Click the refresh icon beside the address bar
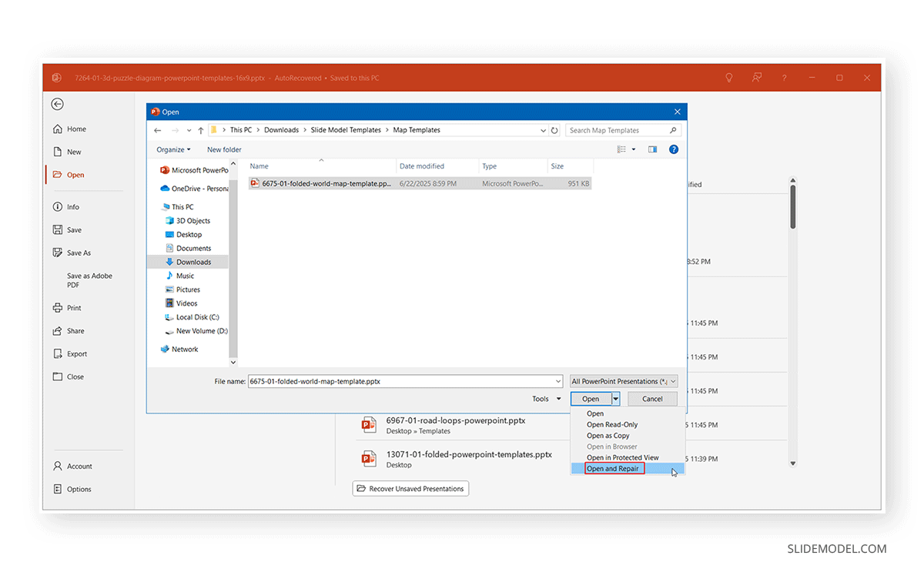This screenshot has height=572, width=924. 554,129
